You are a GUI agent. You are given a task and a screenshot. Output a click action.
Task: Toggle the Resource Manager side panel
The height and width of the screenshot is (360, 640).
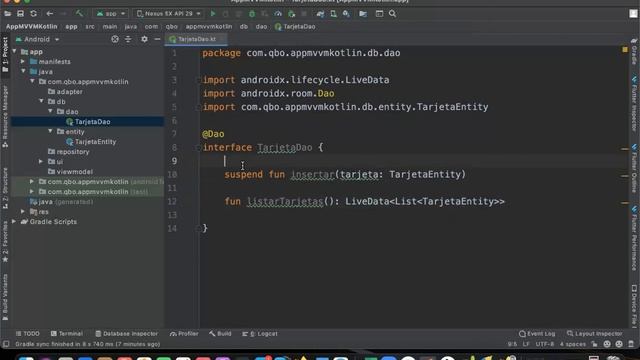(5, 116)
